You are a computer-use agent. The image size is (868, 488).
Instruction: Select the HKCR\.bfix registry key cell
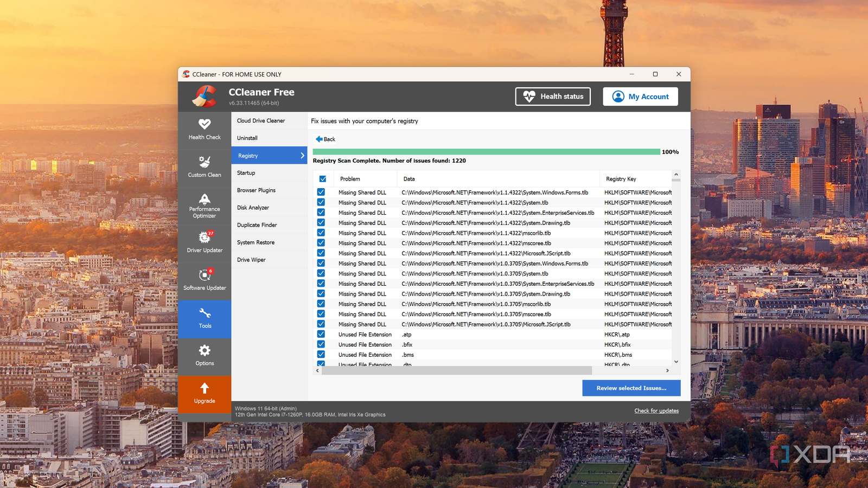(617, 344)
